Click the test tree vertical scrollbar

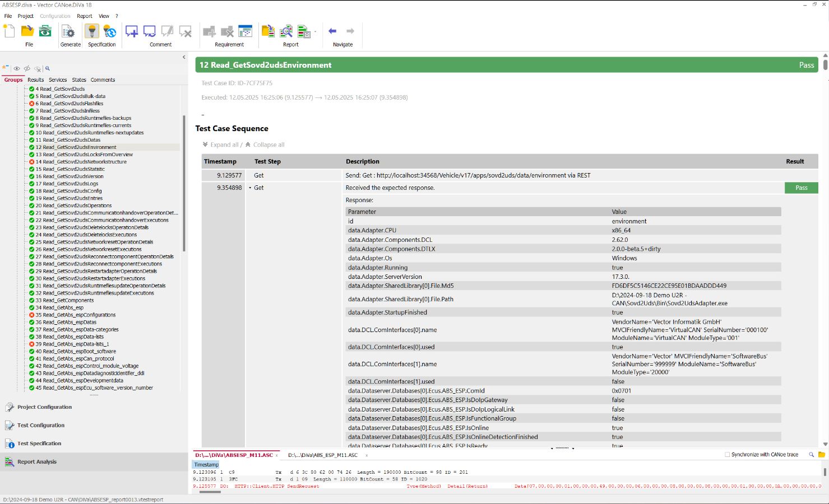tap(184, 184)
